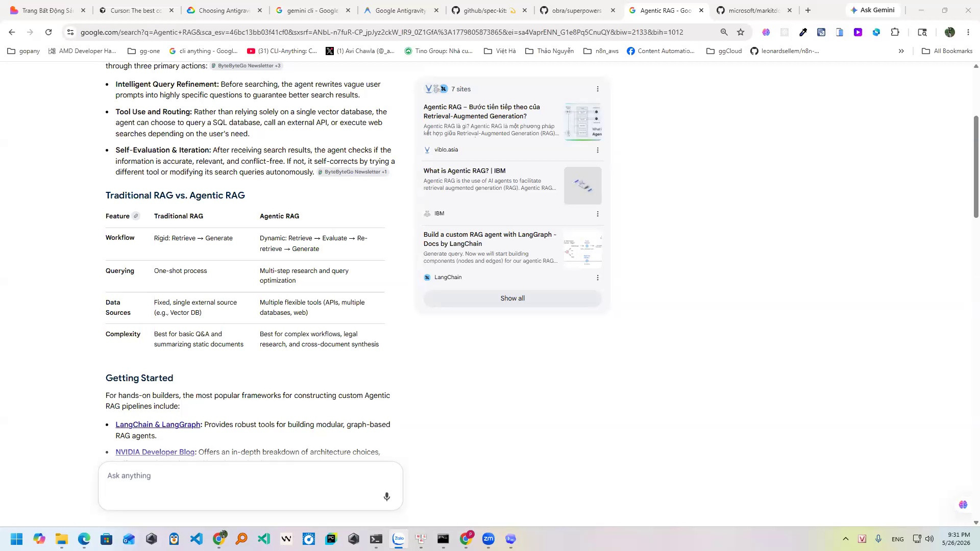This screenshot has width=980, height=551.
Task: Switch to the microsoft/markitdown tab
Action: (754, 10)
